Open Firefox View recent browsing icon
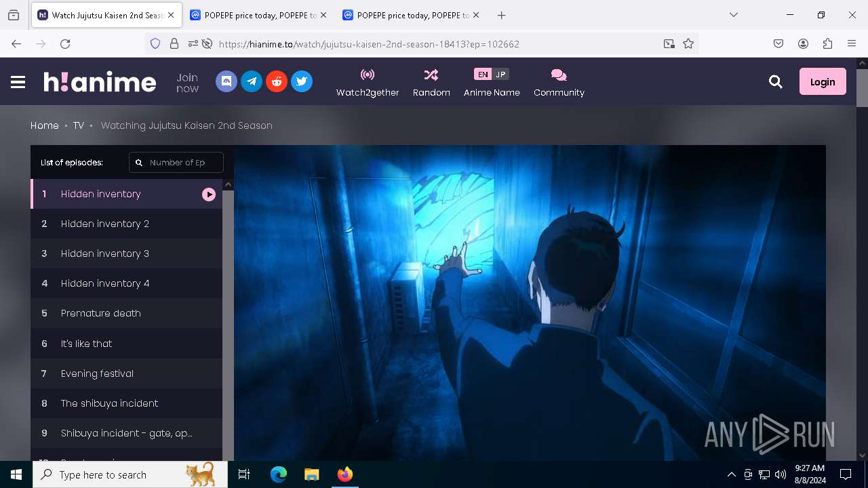The image size is (868, 488). pos(14,15)
